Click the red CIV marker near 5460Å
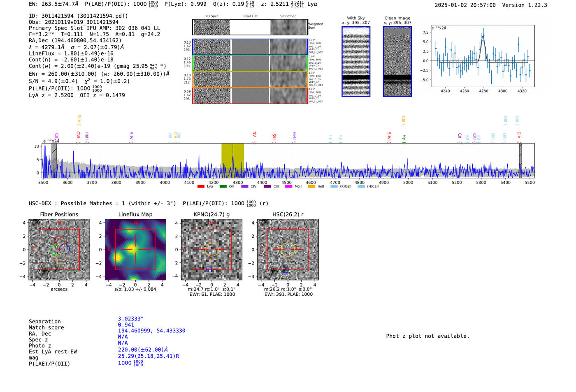This screenshot has height=392, width=576. [519, 137]
